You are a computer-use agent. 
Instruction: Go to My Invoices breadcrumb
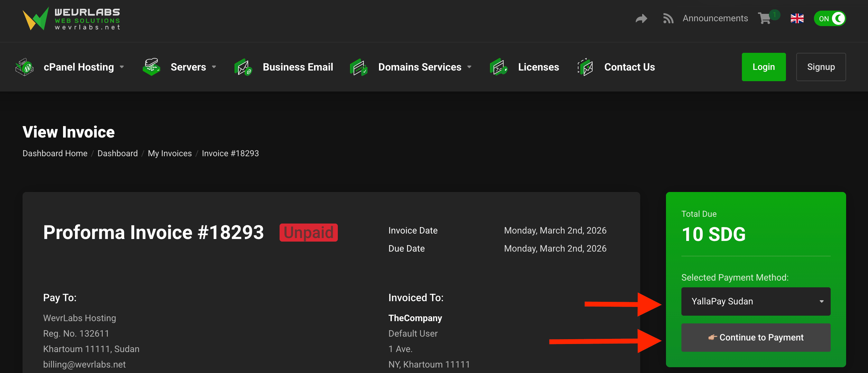point(170,153)
